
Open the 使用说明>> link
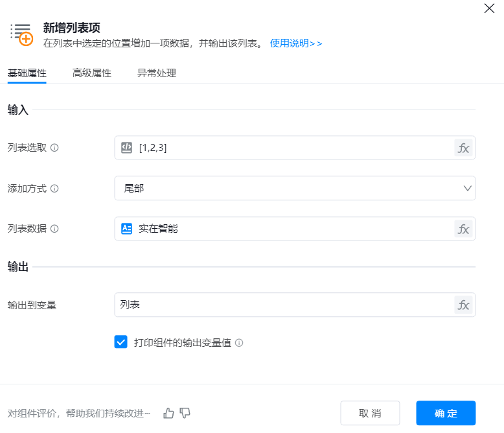[296, 43]
